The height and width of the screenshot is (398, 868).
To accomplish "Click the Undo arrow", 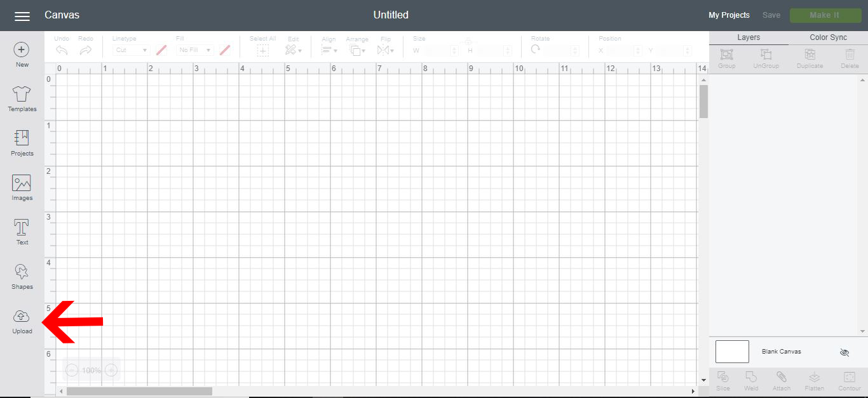I will click(x=62, y=50).
